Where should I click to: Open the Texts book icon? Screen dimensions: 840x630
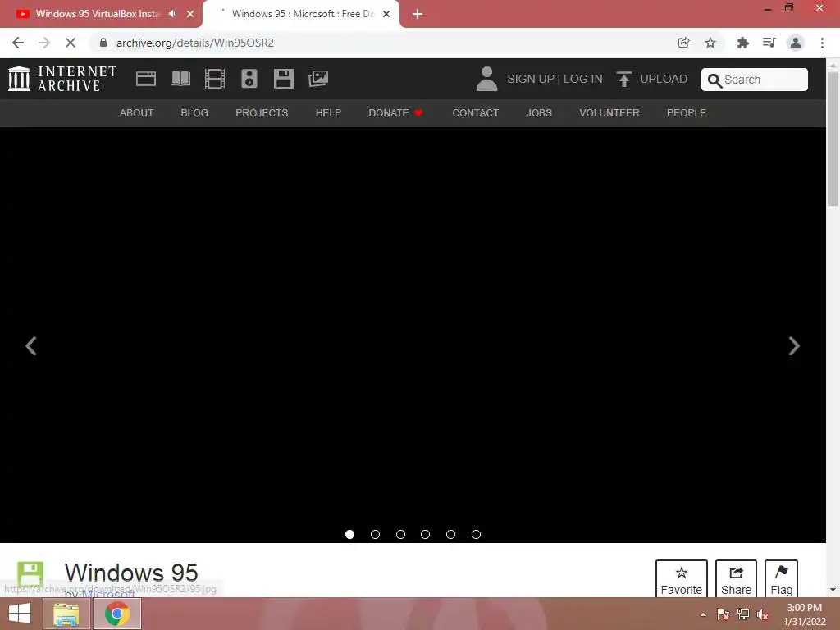click(180, 79)
